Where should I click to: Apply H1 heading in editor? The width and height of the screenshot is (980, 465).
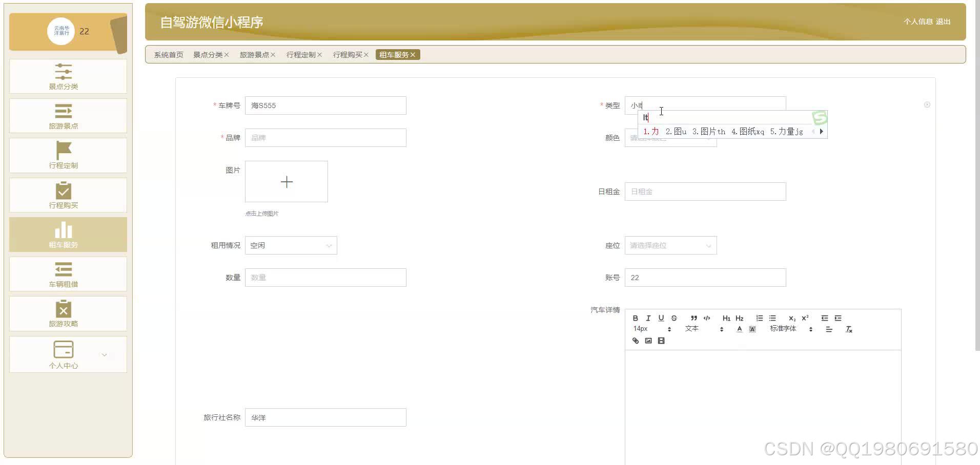point(726,318)
